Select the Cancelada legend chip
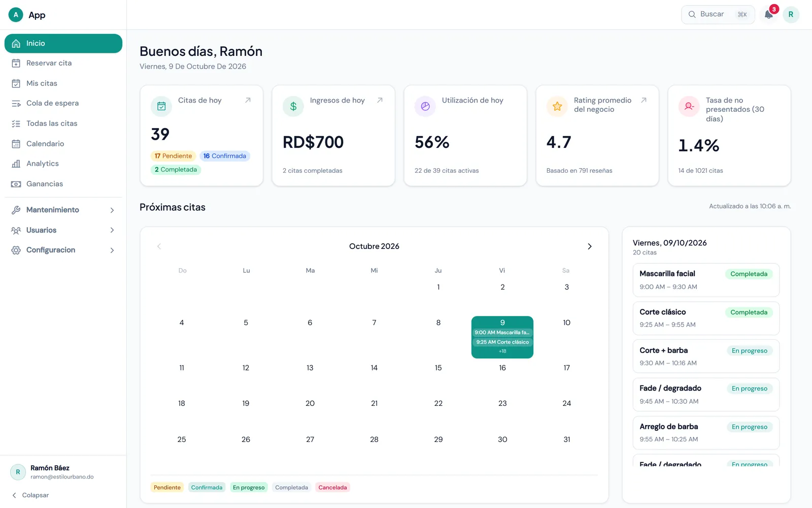Viewport: 812px width, 508px height. tap(333, 488)
